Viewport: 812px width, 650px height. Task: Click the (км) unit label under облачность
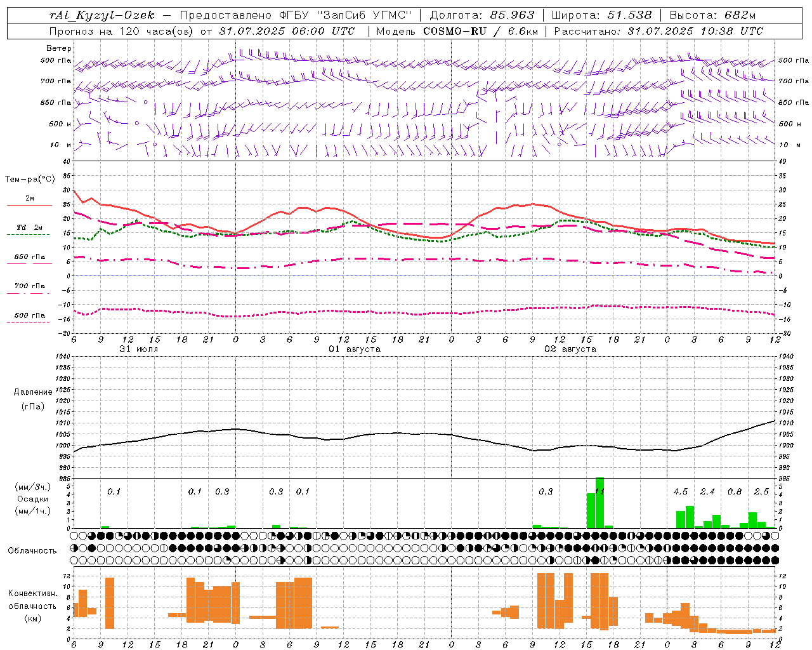click(x=33, y=618)
